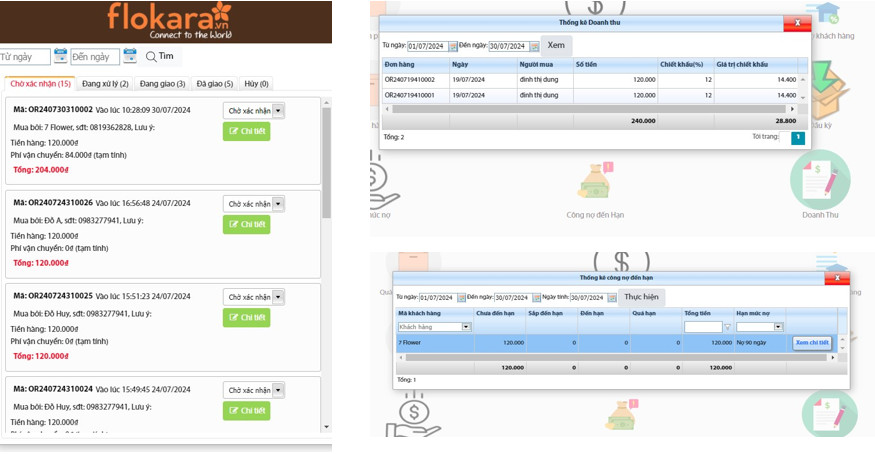Screen dimensions: 875x454
Task: Open 'Ngày tính' calendar in công nợ window
Action: click(612, 298)
